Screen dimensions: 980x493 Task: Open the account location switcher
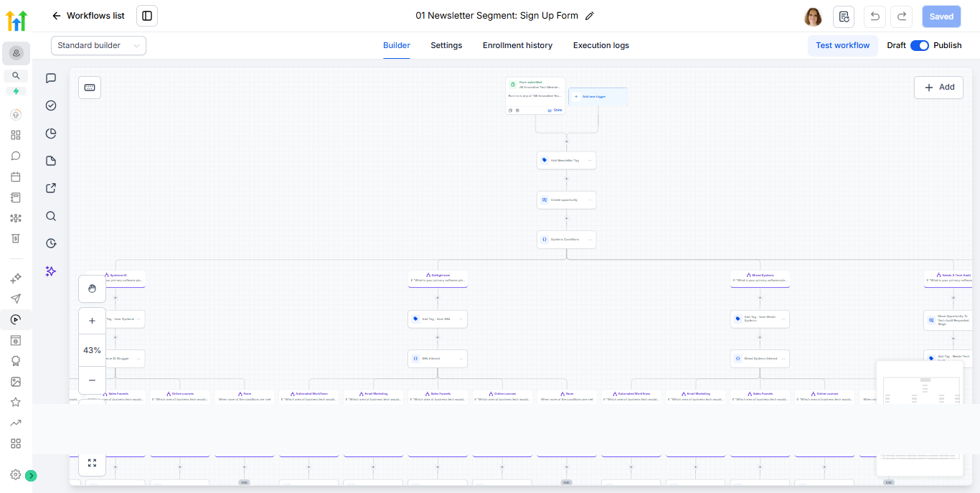pyautogui.click(x=16, y=53)
